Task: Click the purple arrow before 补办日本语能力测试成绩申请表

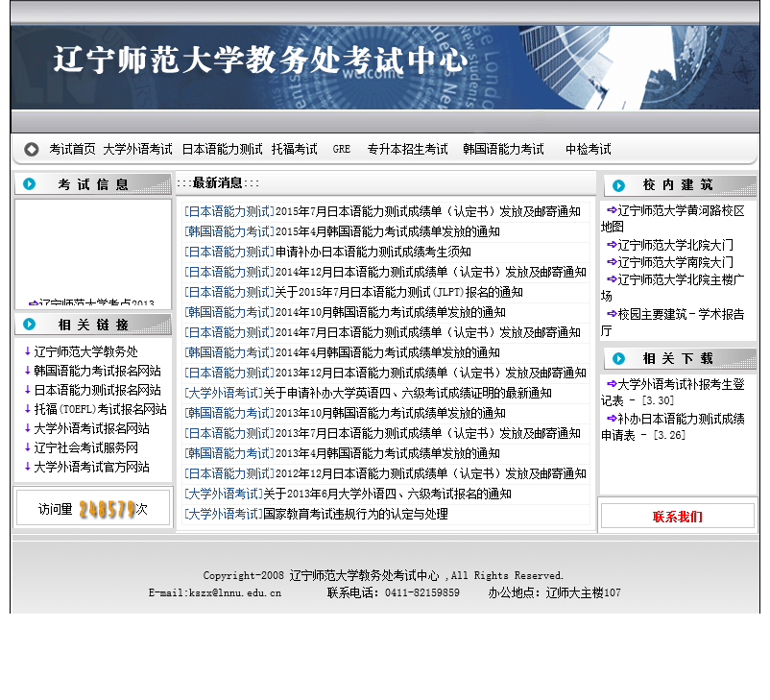Action: tap(612, 418)
